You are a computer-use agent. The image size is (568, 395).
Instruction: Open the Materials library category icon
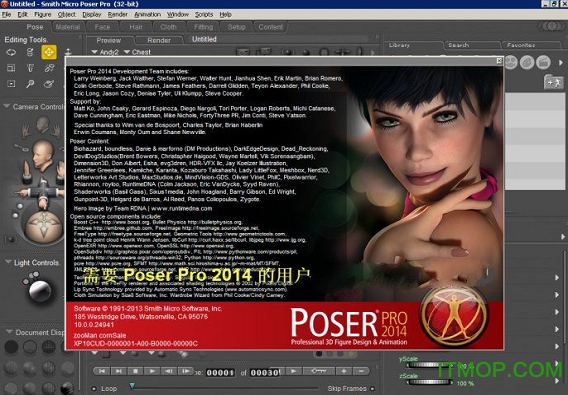527,62
